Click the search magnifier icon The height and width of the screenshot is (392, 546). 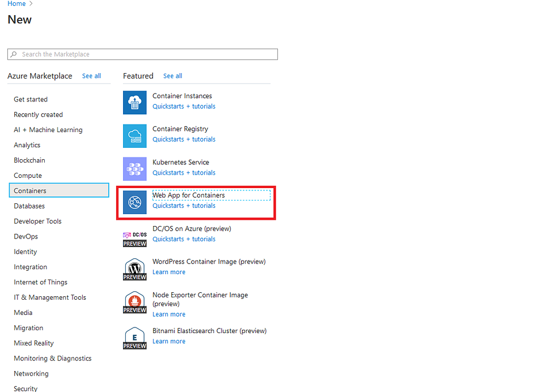[14, 54]
